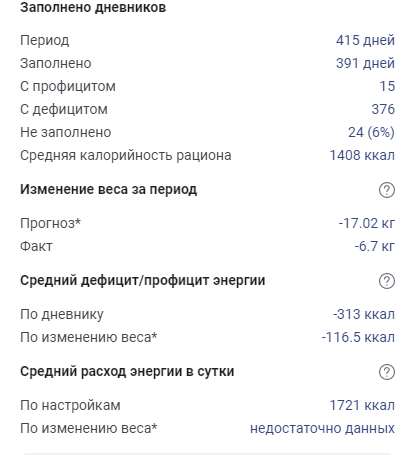
Task: Click the Не заполнено value 24 (6%)
Action: click(x=371, y=132)
